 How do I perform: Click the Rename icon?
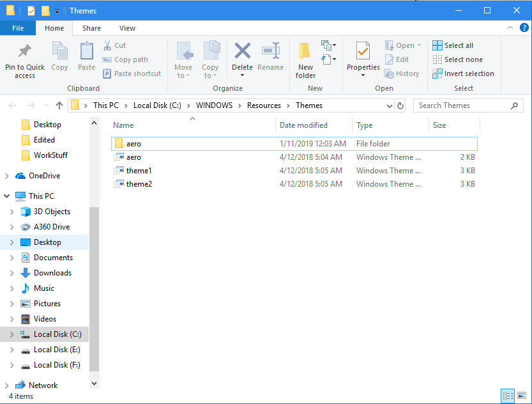pyautogui.click(x=271, y=51)
